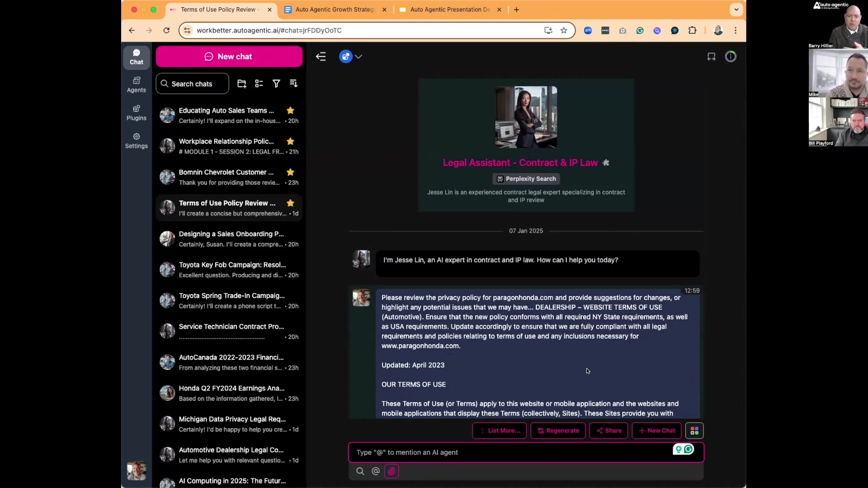Open Settings in the left sidebar

click(136, 141)
